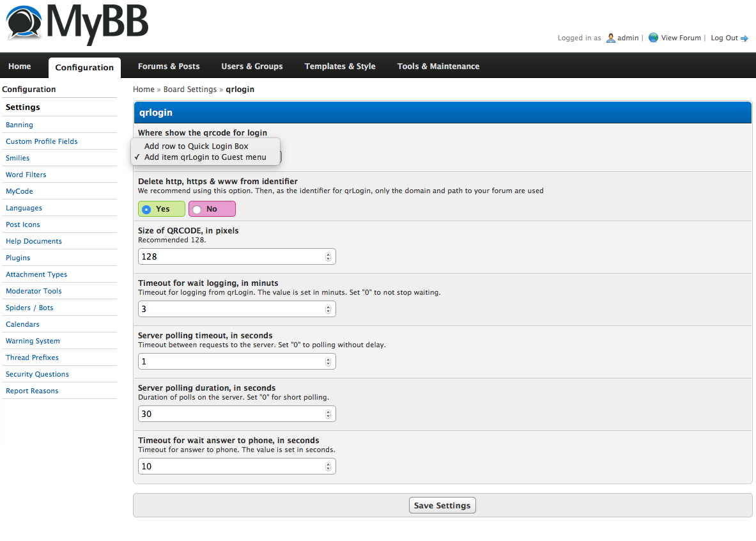Choose Add item qrLogin to Guest menu
The width and height of the screenshot is (756, 541).
click(x=204, y=157)
